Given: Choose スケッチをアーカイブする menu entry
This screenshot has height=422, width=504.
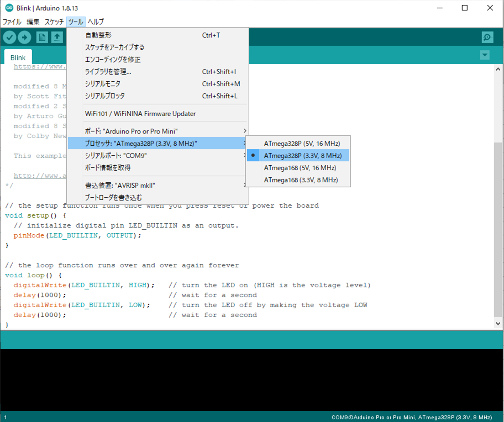Looking at the screenshot, I should click(158, 47).
